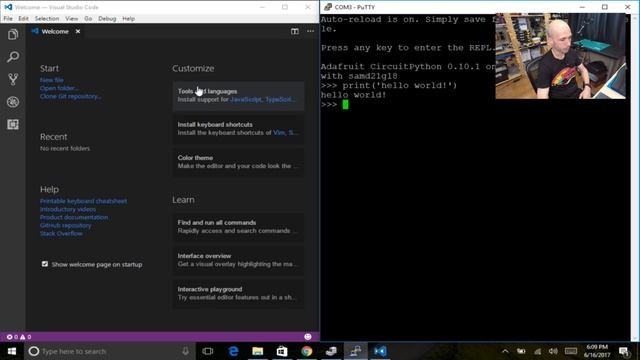Click the PuTTY window system menu icon
640x360 pixels.
point(328,7)
